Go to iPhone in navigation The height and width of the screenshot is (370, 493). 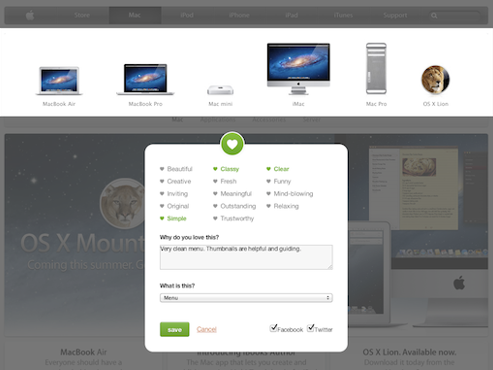tap(239, 15)
